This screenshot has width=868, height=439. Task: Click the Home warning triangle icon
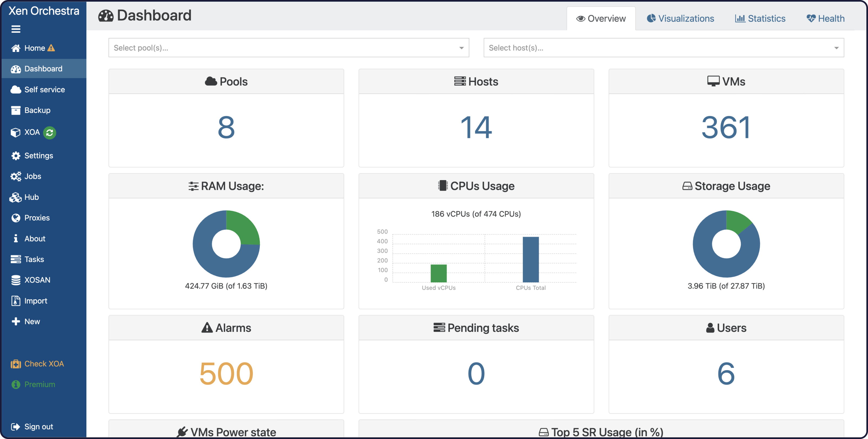coord(51,48)
